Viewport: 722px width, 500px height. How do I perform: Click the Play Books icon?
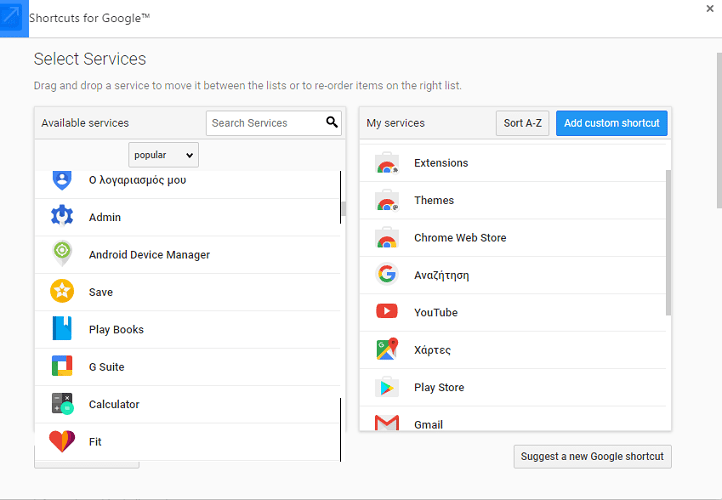tap(62, 328)
